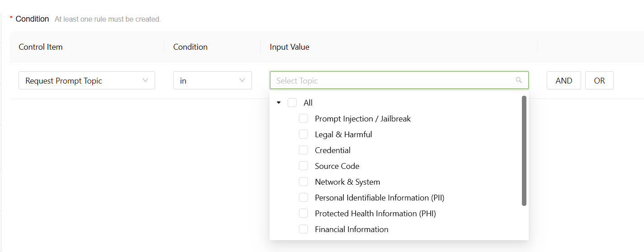Image resolution: width=644 pixels, height=252 pixels.
Task: Open the Request Prompt Topic dropdown
Action: pos(87,80)
